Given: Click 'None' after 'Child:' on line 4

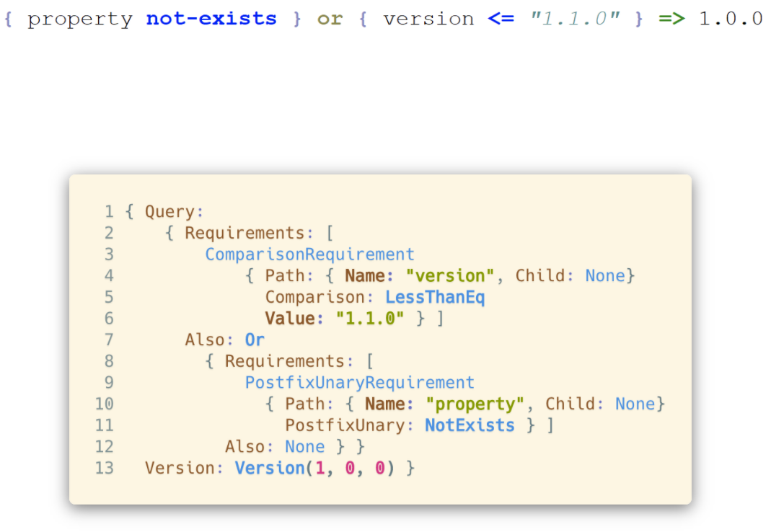Looking at the screenshot, I should pyautogui.click(x=605, y=276).
